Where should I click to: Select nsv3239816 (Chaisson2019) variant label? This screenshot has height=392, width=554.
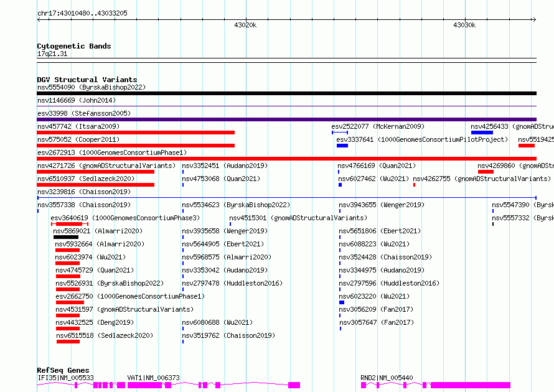(84, 192)
